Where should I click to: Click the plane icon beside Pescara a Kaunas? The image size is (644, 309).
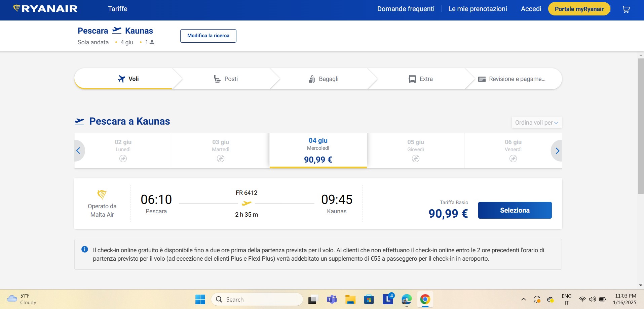79,122
